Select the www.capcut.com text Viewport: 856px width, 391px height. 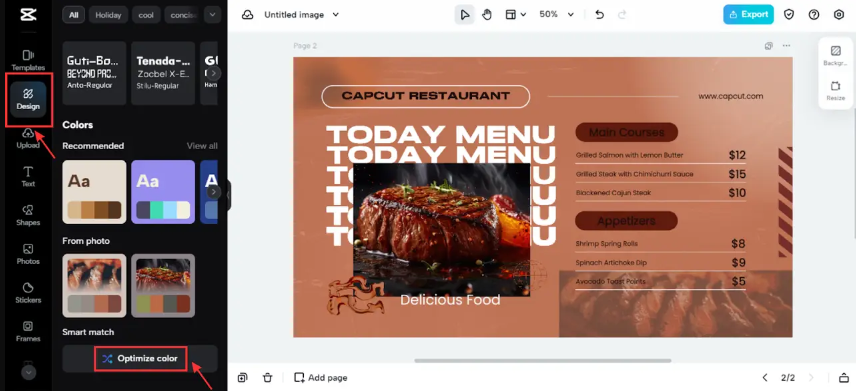point(731,96)
